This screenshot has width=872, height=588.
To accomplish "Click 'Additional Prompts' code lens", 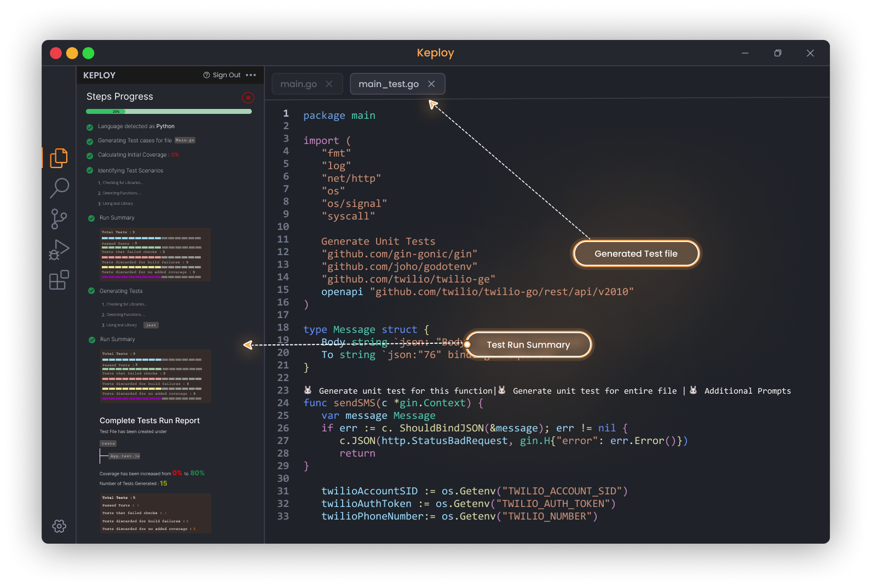I will 747,391.
